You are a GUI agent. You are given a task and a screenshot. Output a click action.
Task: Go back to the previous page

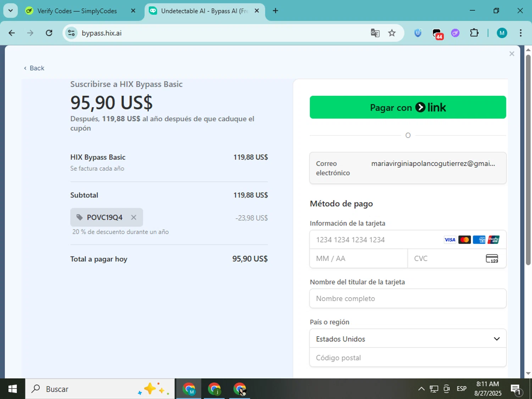click(12, 33)
